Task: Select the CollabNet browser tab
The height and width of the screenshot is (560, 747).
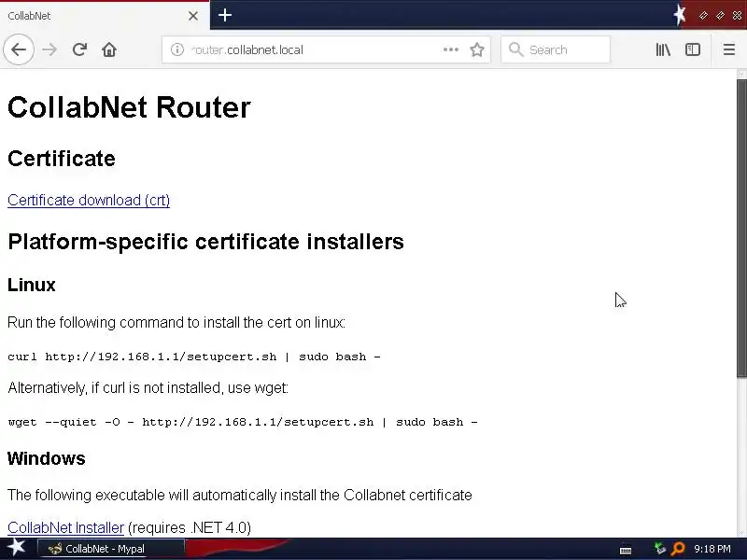Action: pos(105,16)
